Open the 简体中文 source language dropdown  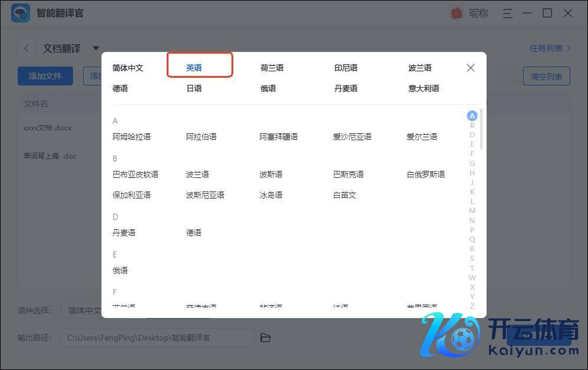[x=82, y=310]
